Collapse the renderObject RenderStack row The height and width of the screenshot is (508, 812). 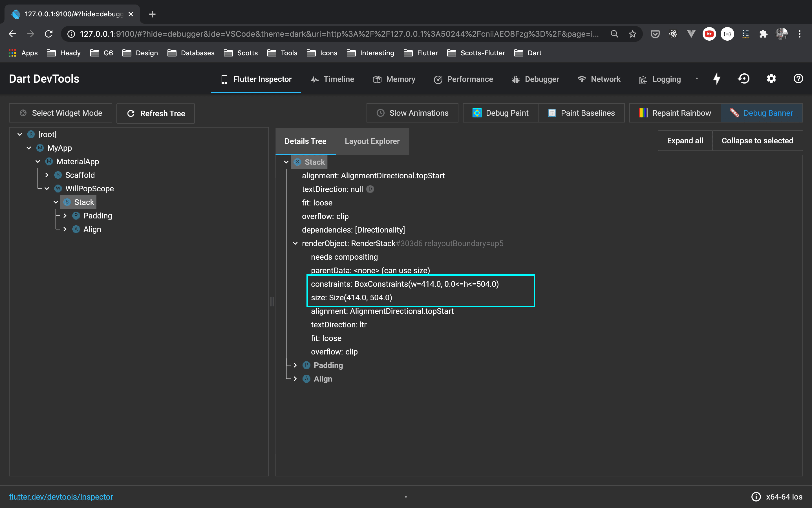coord(295,243)
